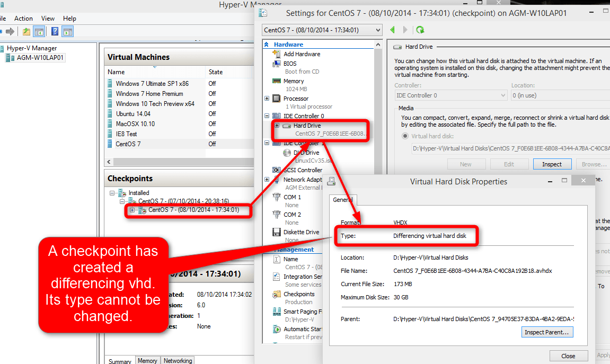610x364 pixels.
Task: Open the View menu
Action: [48, 18]
